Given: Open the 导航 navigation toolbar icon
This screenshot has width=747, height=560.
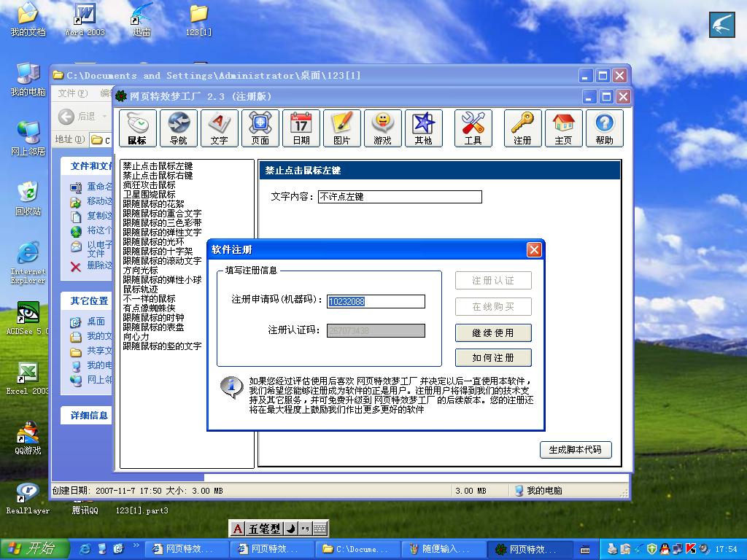Looking at the screenshot, I should tap(178, 128).
